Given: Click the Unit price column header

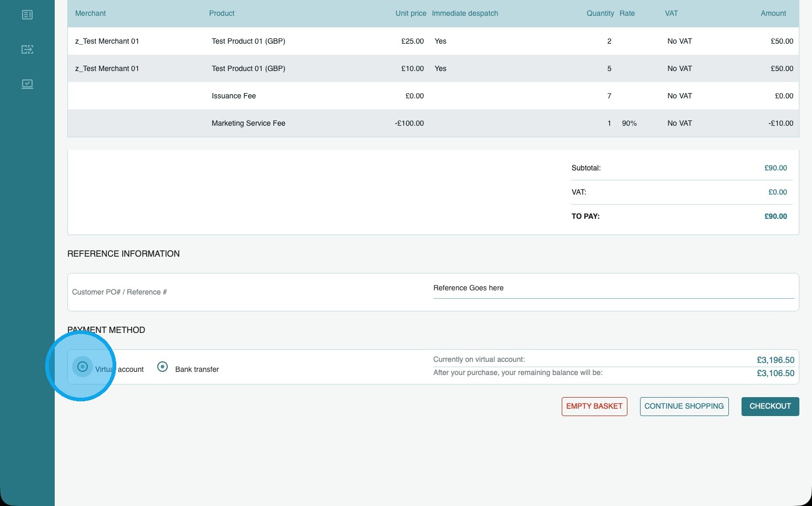Looking at the screenshot, I should pos(411,13).
